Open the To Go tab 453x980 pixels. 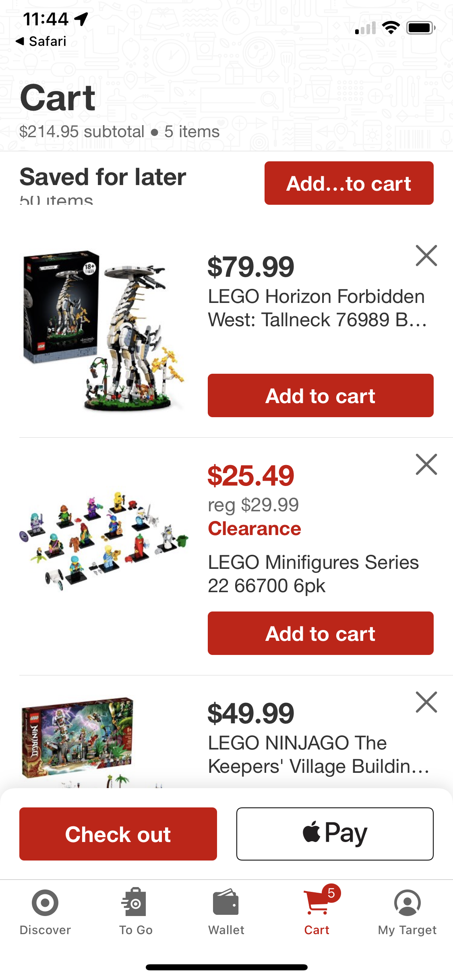(x=136, y=912)
